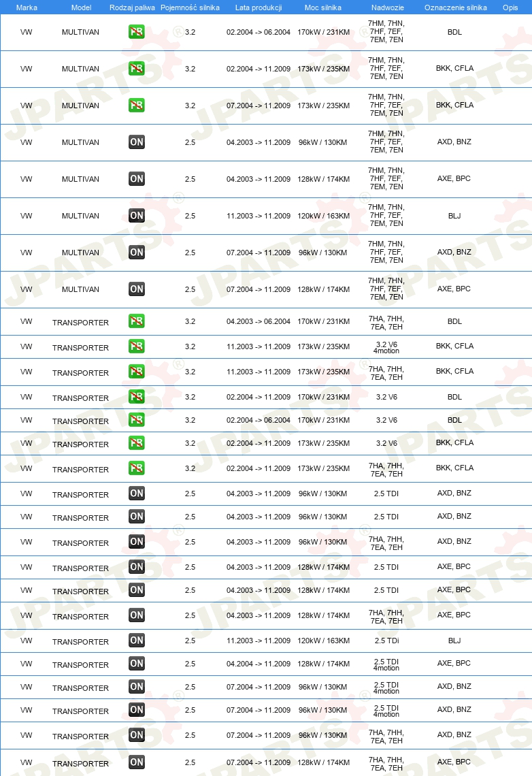Click petrol icon, Transporter 02.2004–06.2004 BDL row

pyautogui.click(x=137, y=420)
